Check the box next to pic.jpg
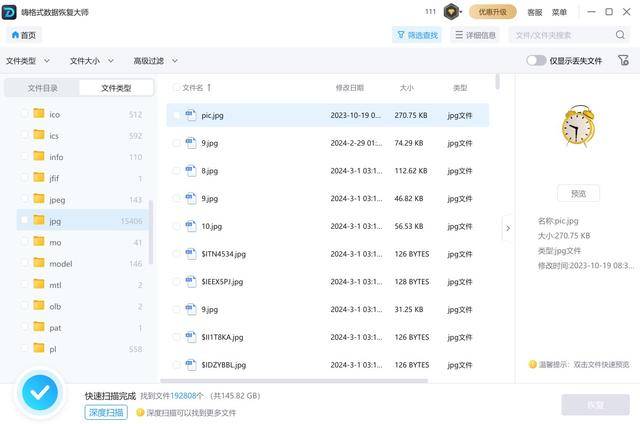 [x=176, y=115]
